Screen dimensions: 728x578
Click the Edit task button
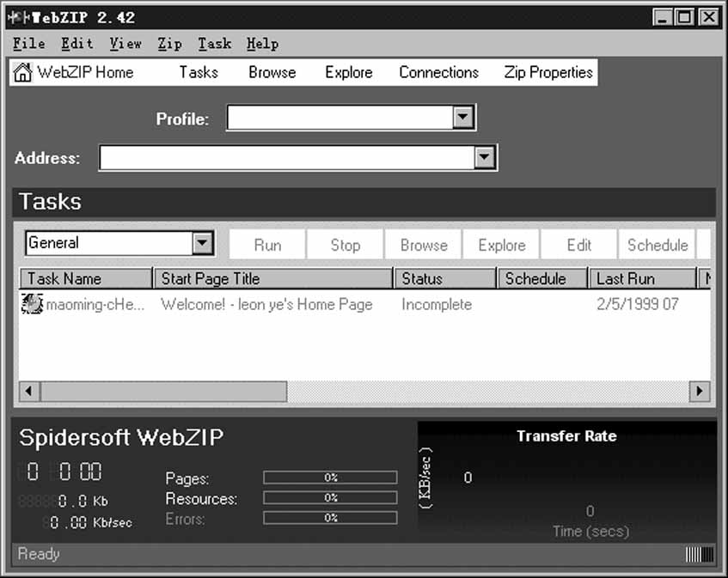(579, 245)
